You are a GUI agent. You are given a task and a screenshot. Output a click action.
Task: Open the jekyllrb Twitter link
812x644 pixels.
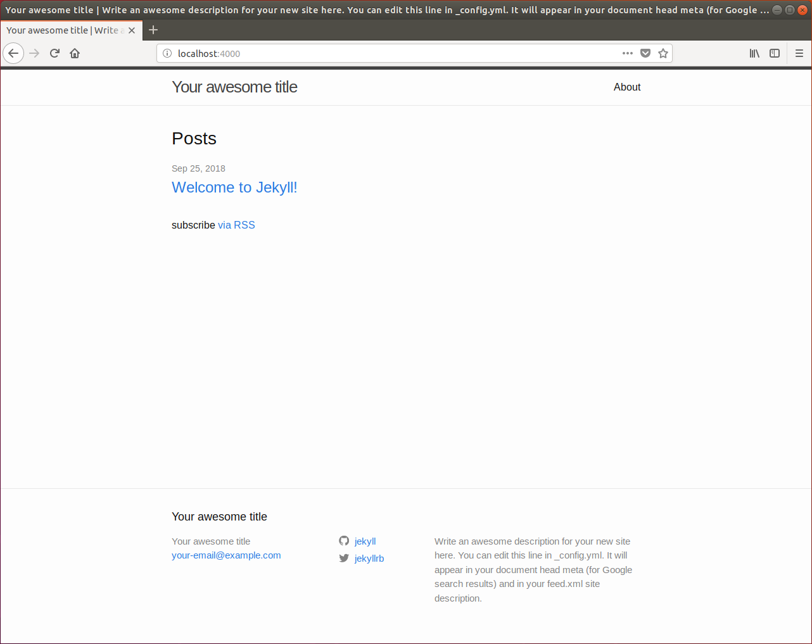(369, 558)
